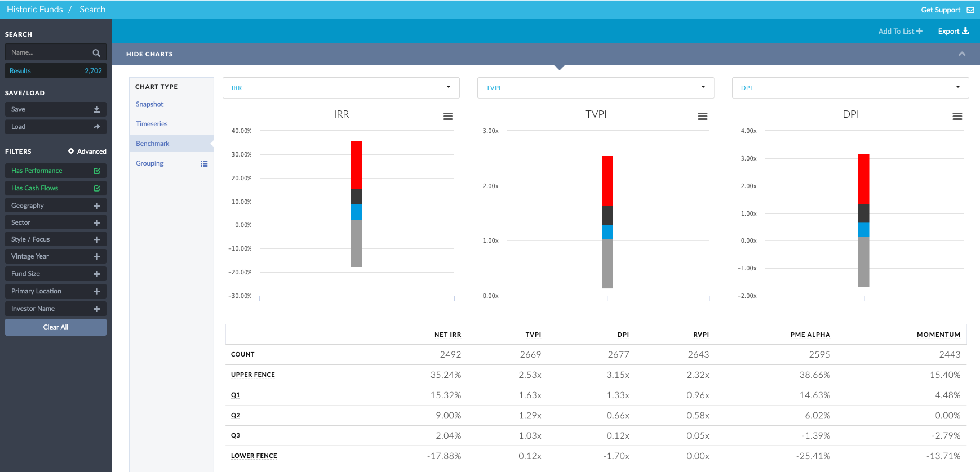Click the Results 2,702 count

pos(56,71)
